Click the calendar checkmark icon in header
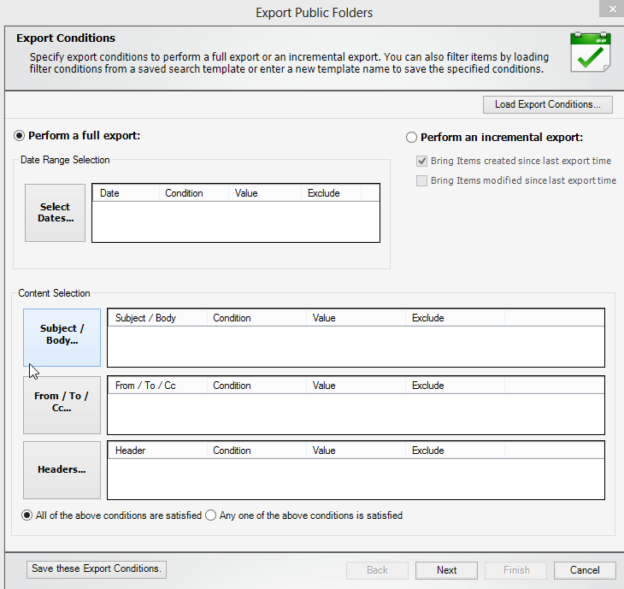 [589, 53]
